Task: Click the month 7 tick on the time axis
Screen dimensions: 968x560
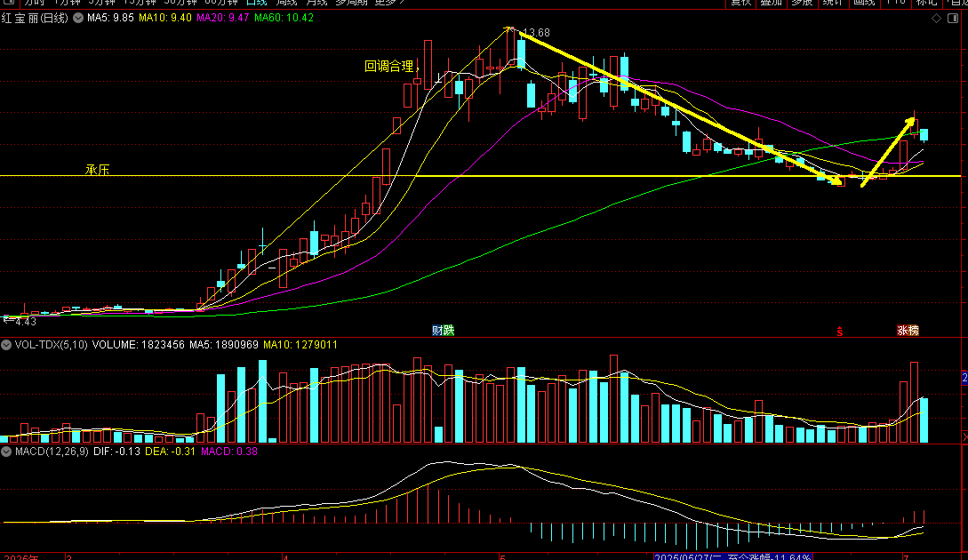Action: pos(907,557)
